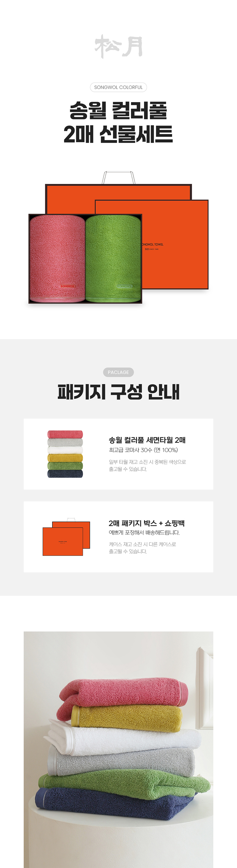Click the orange shopping bag handle
This screenshot has width=237, height=868.
click(x=118, y=178)
